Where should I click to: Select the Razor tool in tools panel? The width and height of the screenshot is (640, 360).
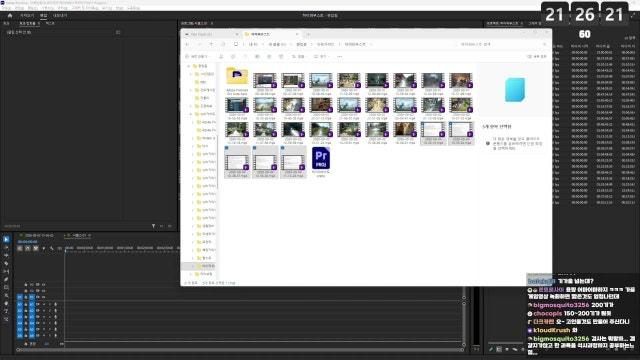pyautogui.click(x=6, y=264)
